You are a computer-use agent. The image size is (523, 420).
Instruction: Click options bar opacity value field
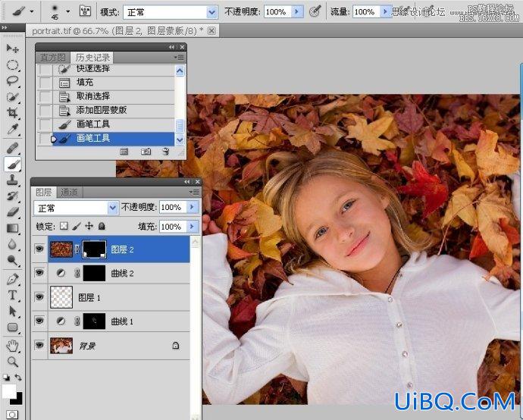click(x=277, y=11)
